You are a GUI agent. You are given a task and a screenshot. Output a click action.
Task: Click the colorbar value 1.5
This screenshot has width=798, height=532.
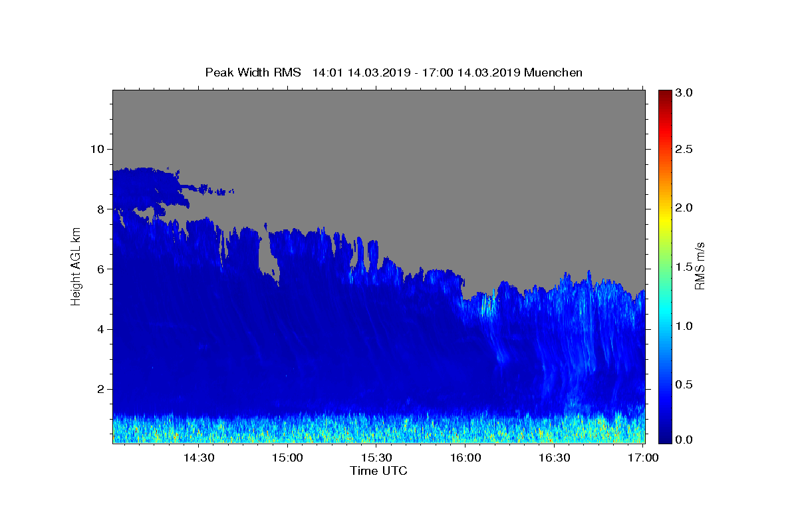[x=684, y=267]
